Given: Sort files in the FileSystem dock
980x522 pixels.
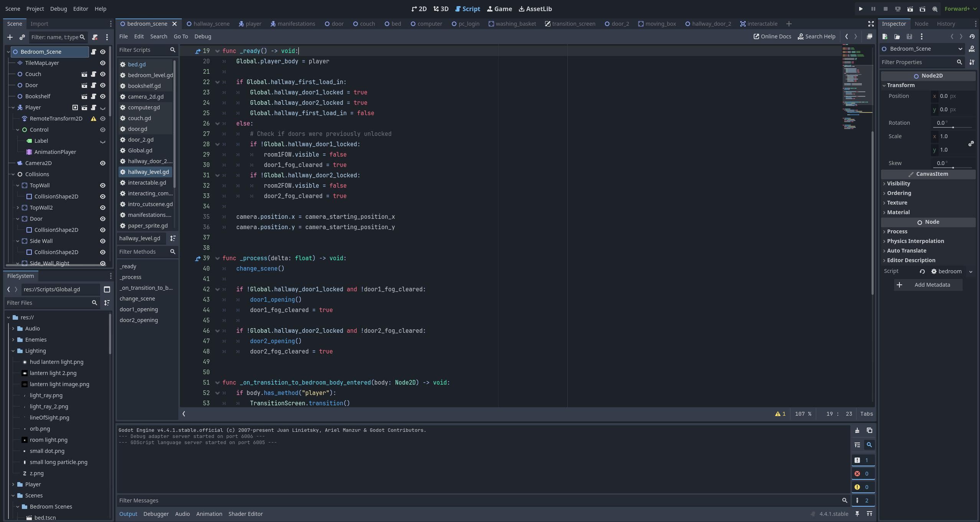Looking at the screenshot, I should [107, 303].
